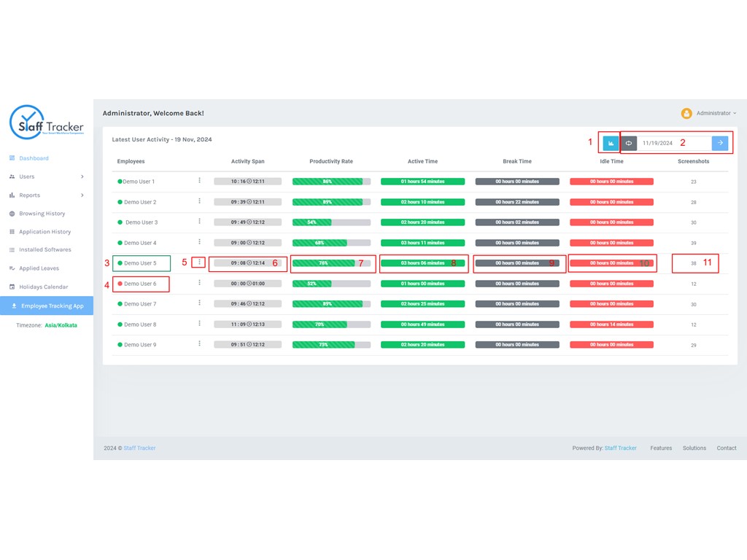
Task: Click the Features link in the footer
Action: (660, 448)
